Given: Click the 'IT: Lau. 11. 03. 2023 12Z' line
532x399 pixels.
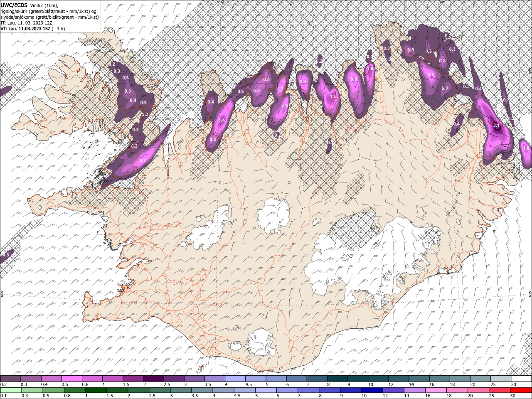Looking at the screenshot, I should click(26, 23).
